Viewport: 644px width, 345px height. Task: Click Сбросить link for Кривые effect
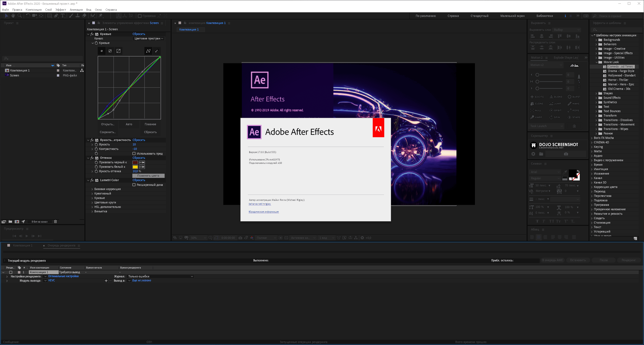139,34
